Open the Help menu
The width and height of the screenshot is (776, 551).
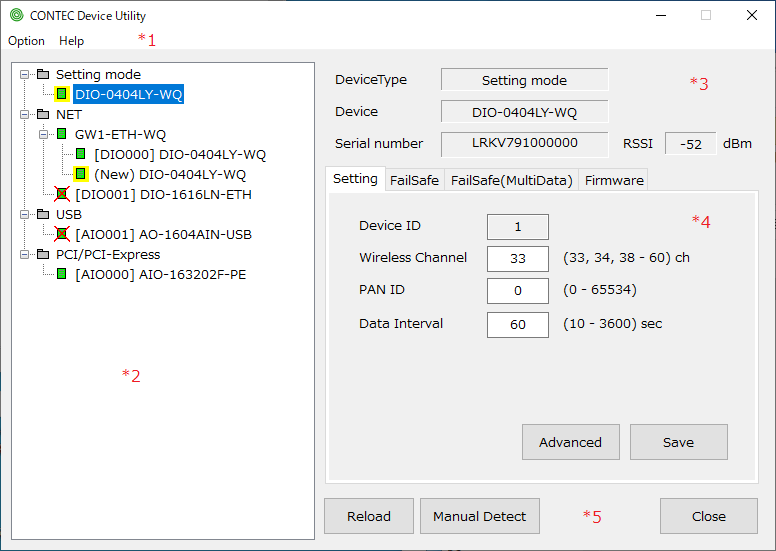coord(71,41)
